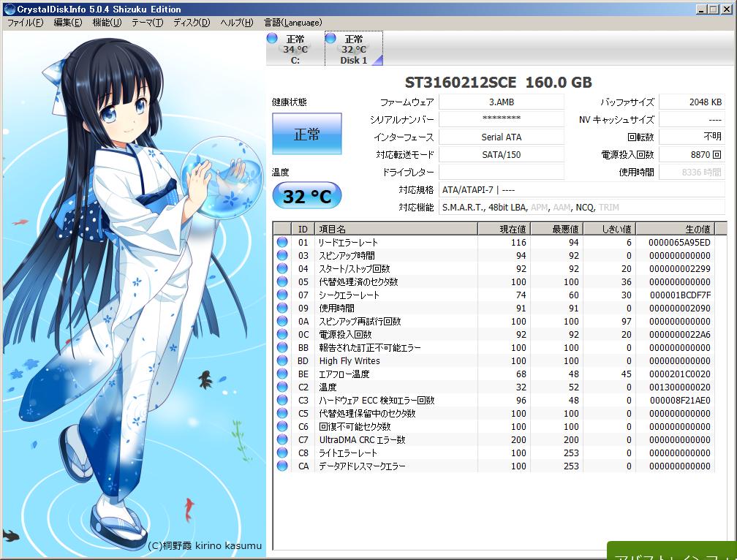
Task: Click the status circle for 01 リードエラーレート row
Action: tap(282, 243)
